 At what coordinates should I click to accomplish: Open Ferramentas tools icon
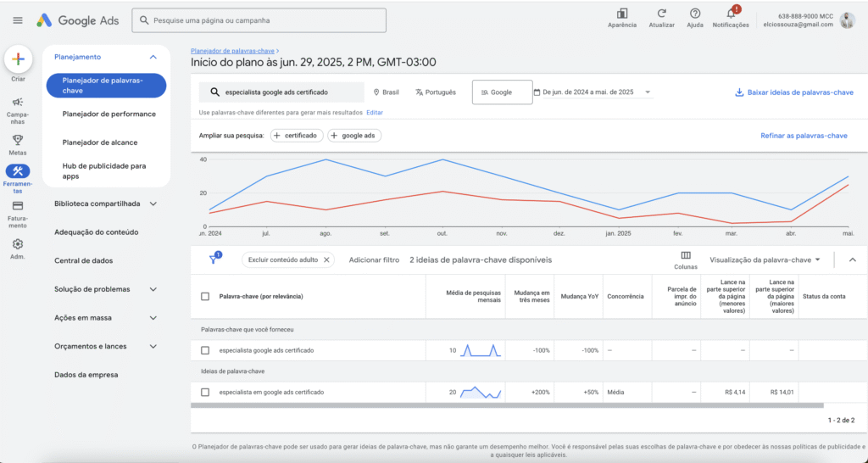(x=18, y=171)
